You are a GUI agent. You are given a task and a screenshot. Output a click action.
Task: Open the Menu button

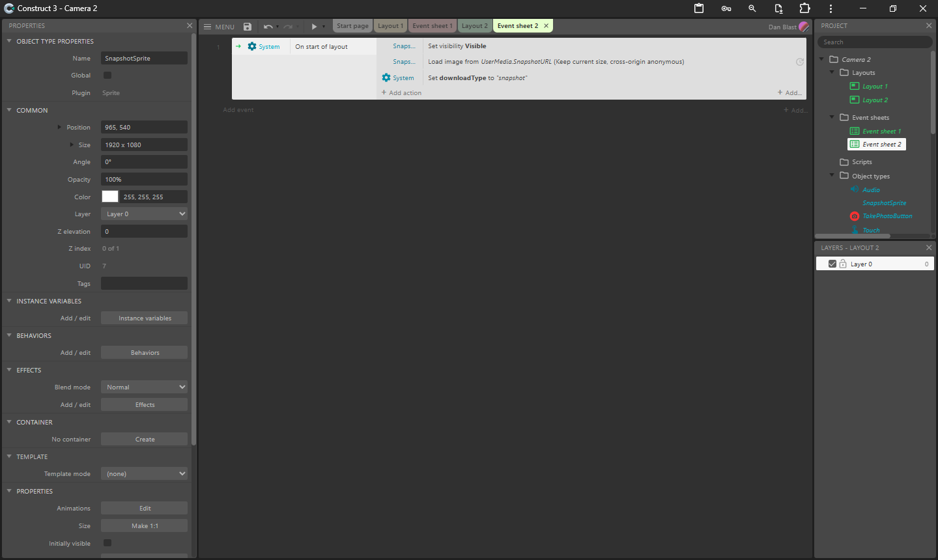(x=219, y=27)
